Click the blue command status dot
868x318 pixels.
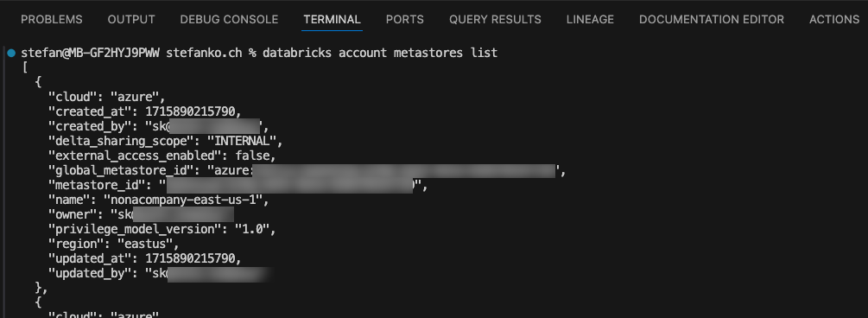11,54
